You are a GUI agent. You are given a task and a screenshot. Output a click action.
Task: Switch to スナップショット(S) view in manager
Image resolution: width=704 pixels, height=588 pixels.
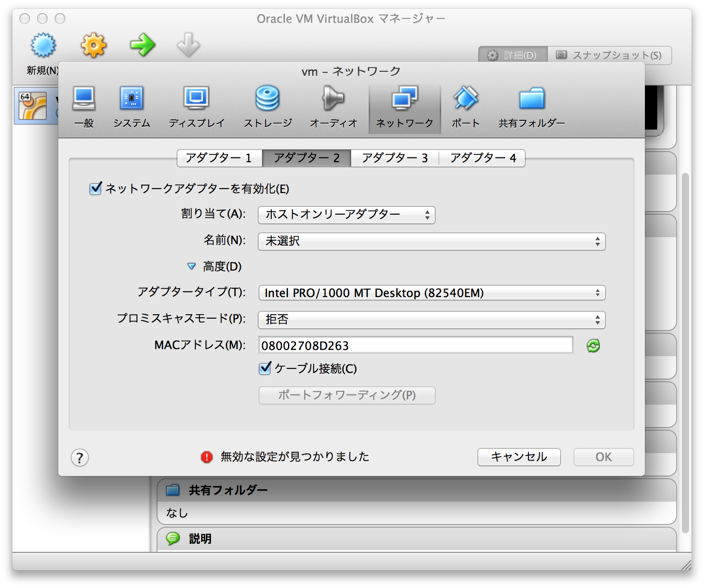point(610,55)
